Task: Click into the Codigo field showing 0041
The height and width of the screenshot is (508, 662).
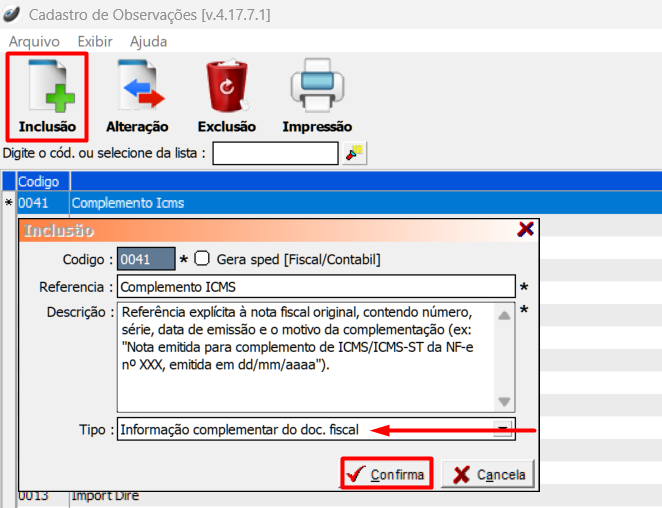Action: [146, 260]
